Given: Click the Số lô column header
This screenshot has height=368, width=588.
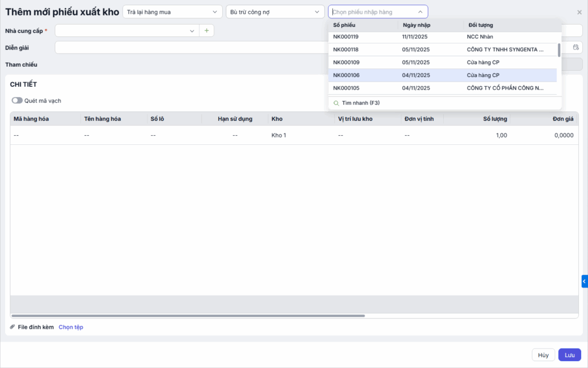Looking at the screenshot, I should (175, 118).
